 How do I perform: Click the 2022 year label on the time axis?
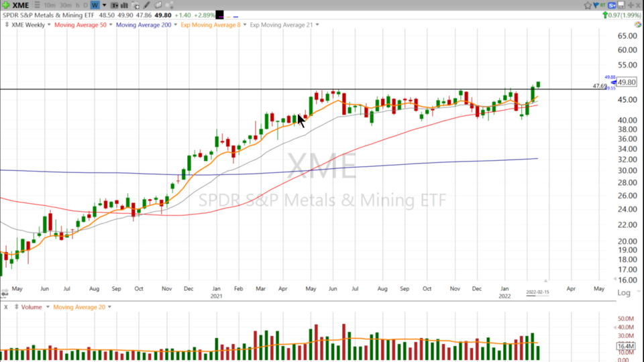coord(504,296)
